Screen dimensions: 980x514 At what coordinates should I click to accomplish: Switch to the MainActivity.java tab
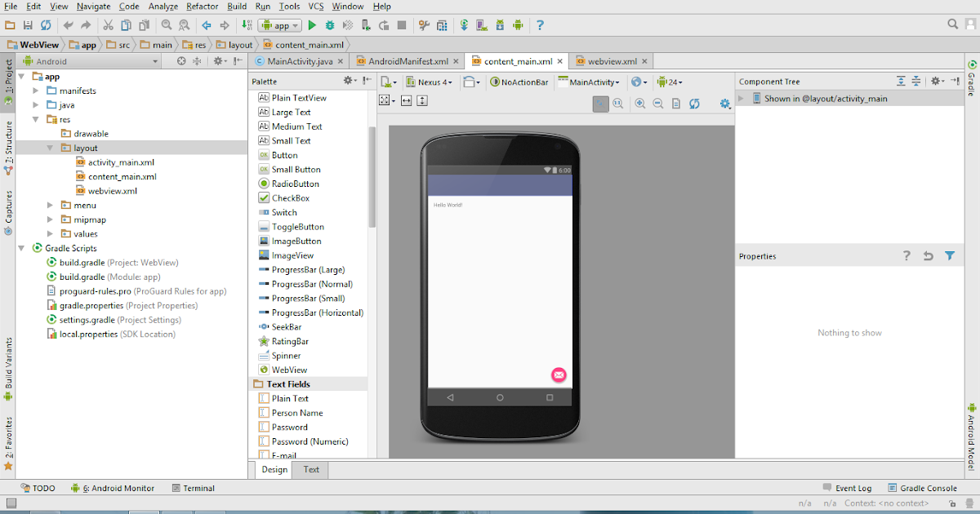[x=299, y=61]
